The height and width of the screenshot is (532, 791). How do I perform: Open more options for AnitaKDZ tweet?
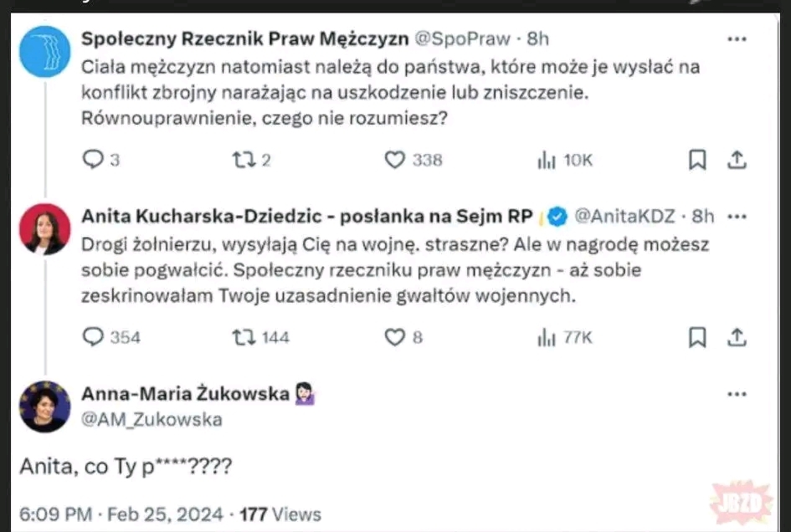tap(737, 217)
